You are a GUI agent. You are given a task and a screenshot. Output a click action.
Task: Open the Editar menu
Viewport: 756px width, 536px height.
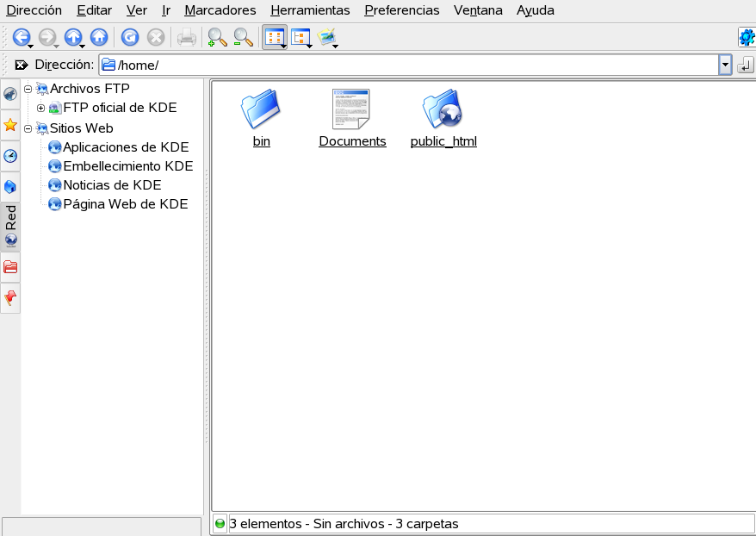pos(94,10)
